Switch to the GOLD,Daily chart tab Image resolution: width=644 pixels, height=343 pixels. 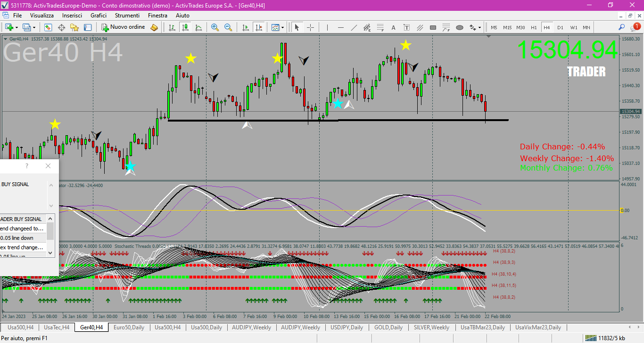pyautogui.click(x=388, y=327)
